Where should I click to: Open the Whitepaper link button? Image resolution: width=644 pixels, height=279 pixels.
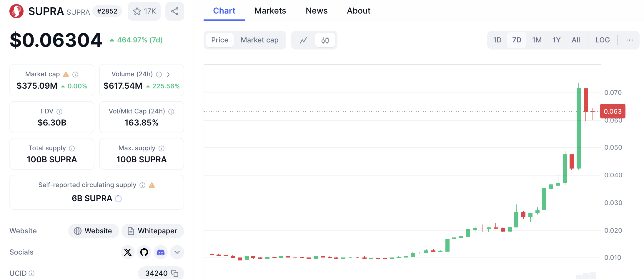pyautogui.click(x=153, y=231)
